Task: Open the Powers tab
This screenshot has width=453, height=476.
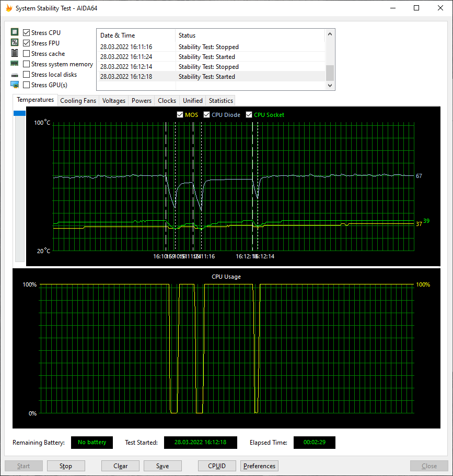Action: [x=141, y=101]
